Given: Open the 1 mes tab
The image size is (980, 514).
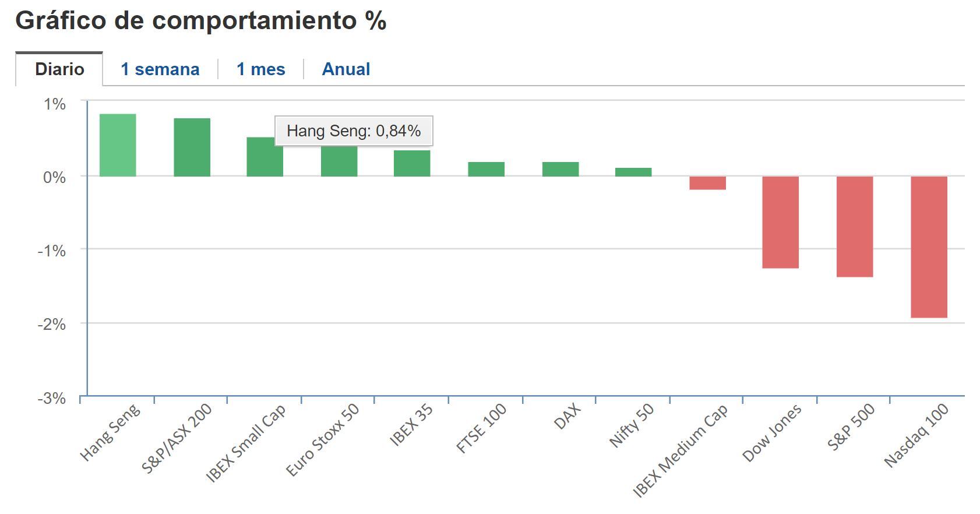Looking at the screenshot, I should (260, 69).
